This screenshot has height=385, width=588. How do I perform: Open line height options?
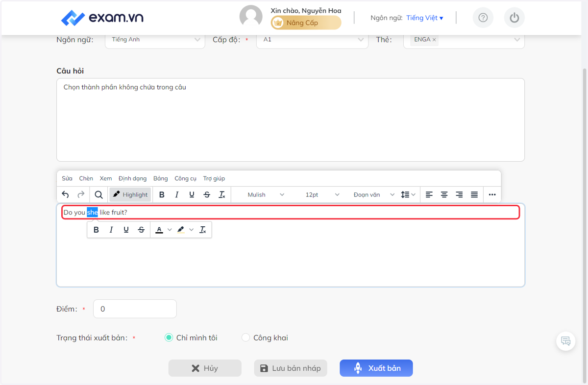coord(408,194)
